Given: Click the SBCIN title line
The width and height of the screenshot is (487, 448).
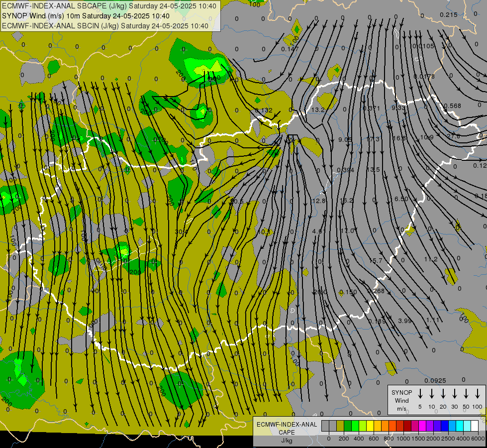Looking at the screenshot, I should coord(105,26).
